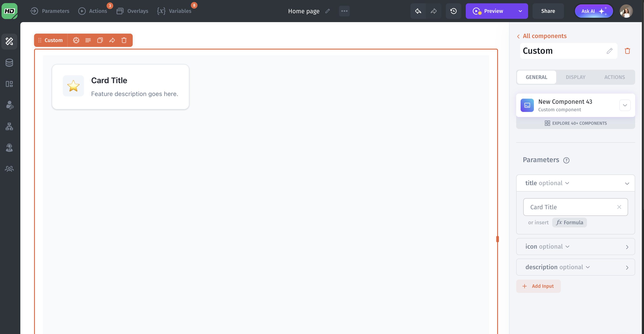This screenshot has height=334, width=644.
Task: Duplicate the Custom component via toolbar icon
Action: 100,40
